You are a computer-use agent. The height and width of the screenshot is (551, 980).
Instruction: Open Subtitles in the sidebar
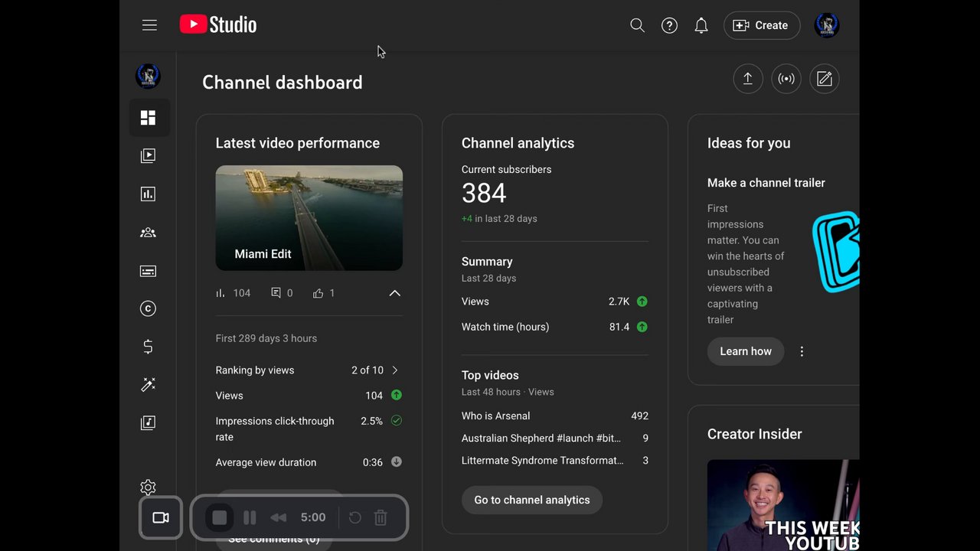point(149,271)
